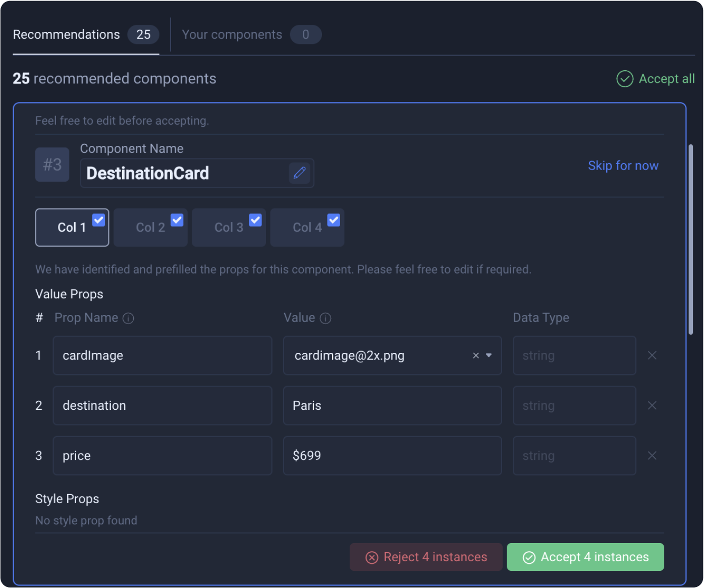704x588 pixels.
Task: Click the pencil edit icon for component name
Action: (x=299, y=173)
